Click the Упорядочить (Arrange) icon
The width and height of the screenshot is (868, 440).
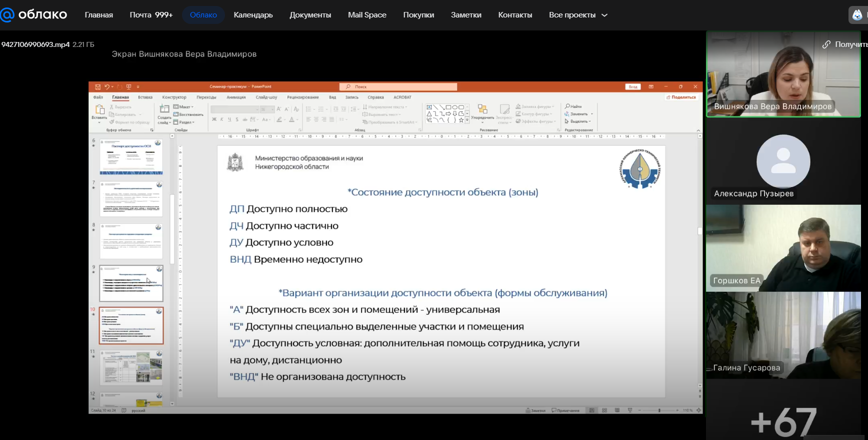point(482,109)
